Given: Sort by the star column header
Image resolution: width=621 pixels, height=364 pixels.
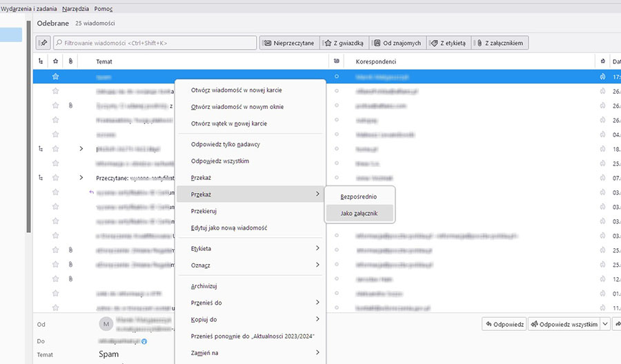Looking at the screenshot, I should point(55,61).
